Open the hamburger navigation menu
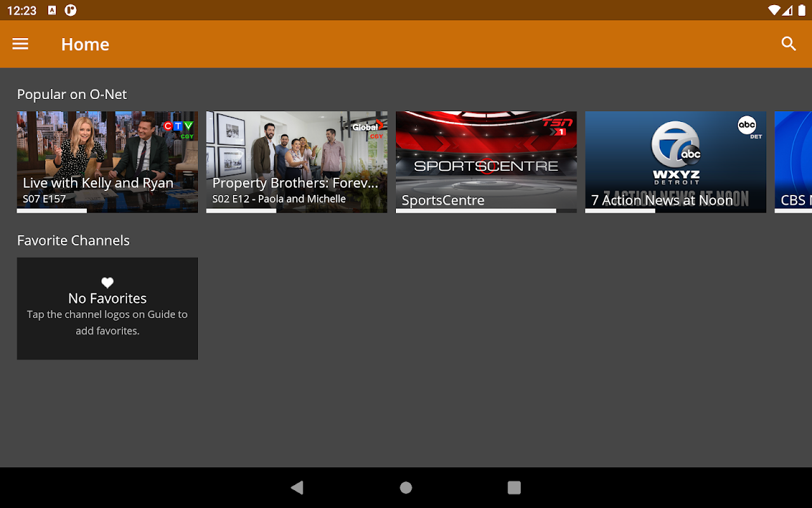This screenshot has width=812, height=508. [x=20, y=44]
